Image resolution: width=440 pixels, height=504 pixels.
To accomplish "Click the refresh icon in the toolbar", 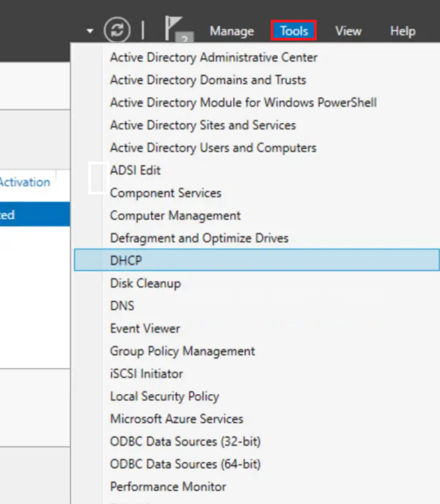I will pos(117,30).
